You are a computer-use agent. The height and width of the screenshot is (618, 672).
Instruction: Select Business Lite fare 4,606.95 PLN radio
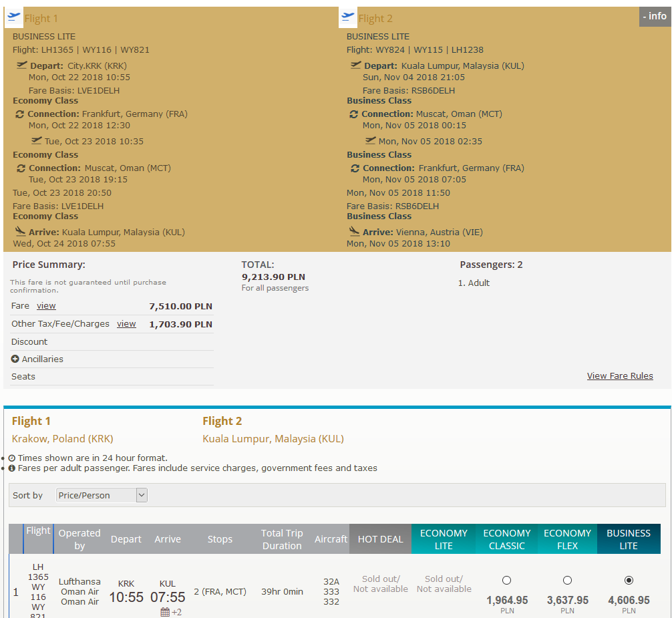tap(629, 581)
